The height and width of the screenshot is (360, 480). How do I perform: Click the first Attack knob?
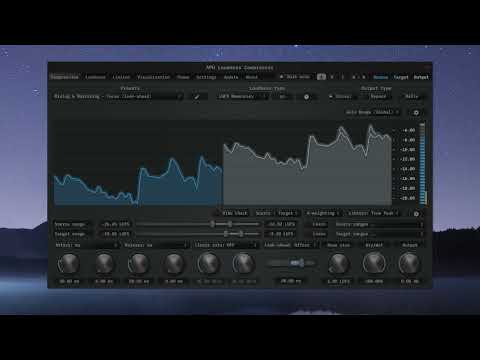pos(69,263)
